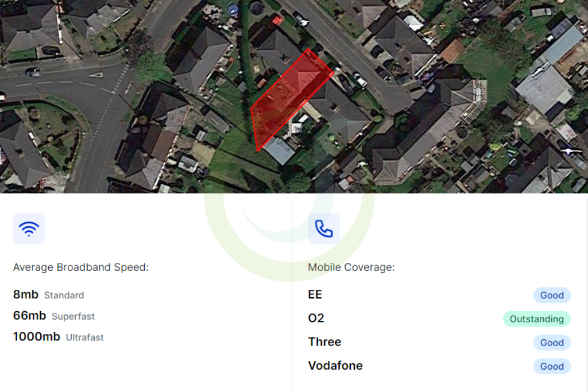
Task: Click the blue trampoline at top of map
Action: coord(233,10)
